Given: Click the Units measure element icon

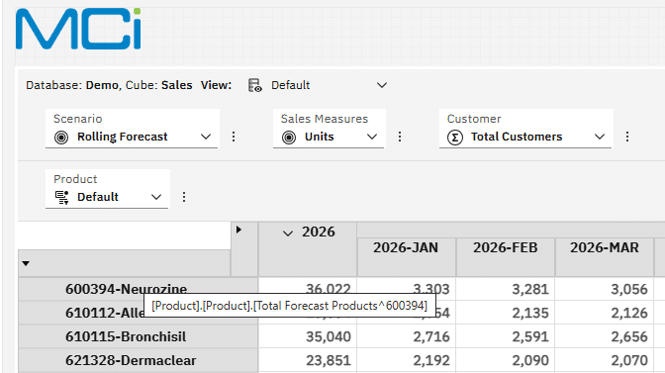Looking at the screenshot, I should pos(289,137).
